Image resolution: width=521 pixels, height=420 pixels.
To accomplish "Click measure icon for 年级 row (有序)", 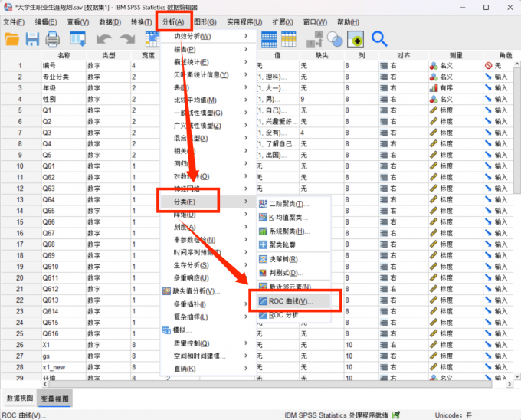I will tap(434, 88).
